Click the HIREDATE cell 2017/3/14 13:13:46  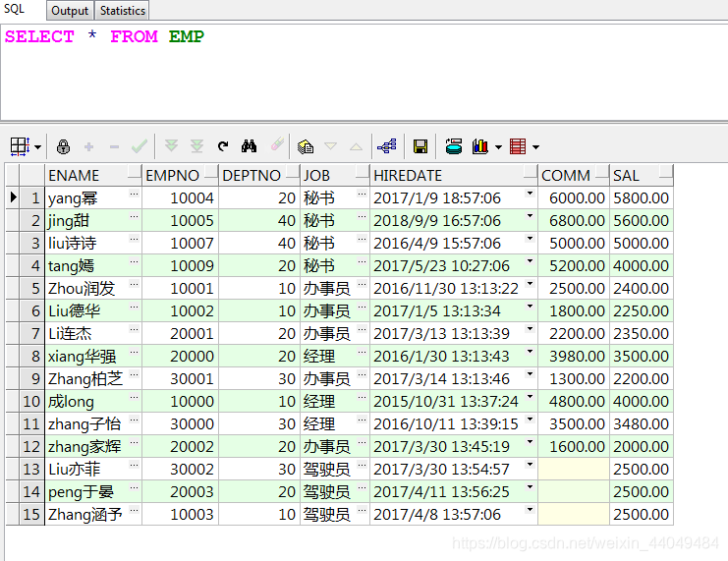[454, 379]
